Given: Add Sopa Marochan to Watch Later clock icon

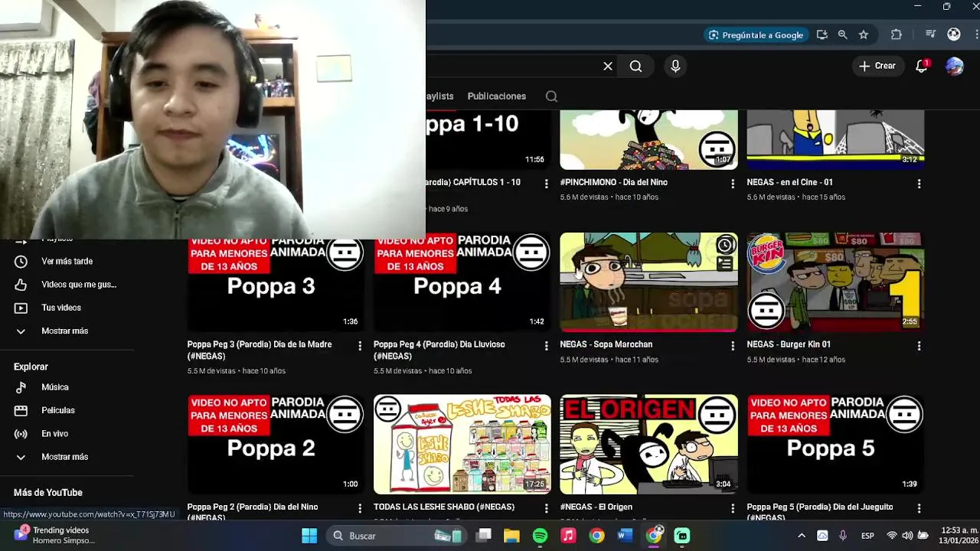Looking at the screenshot, I should [724, 246].
